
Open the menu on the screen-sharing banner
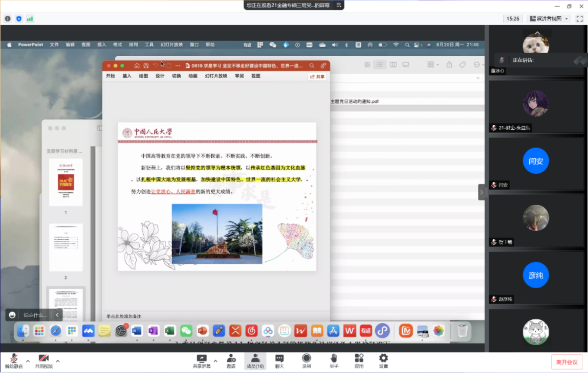pos(339,5)
